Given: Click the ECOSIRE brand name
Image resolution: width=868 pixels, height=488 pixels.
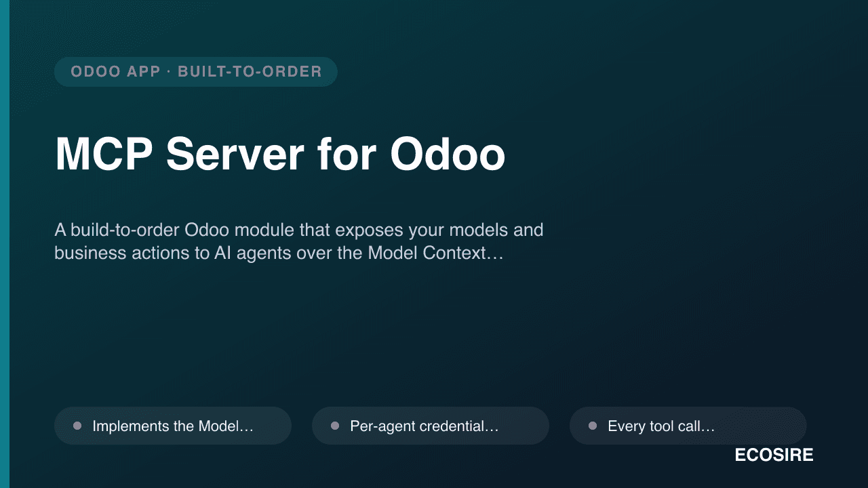Looking at the screenshot, I should click(774, 455).
